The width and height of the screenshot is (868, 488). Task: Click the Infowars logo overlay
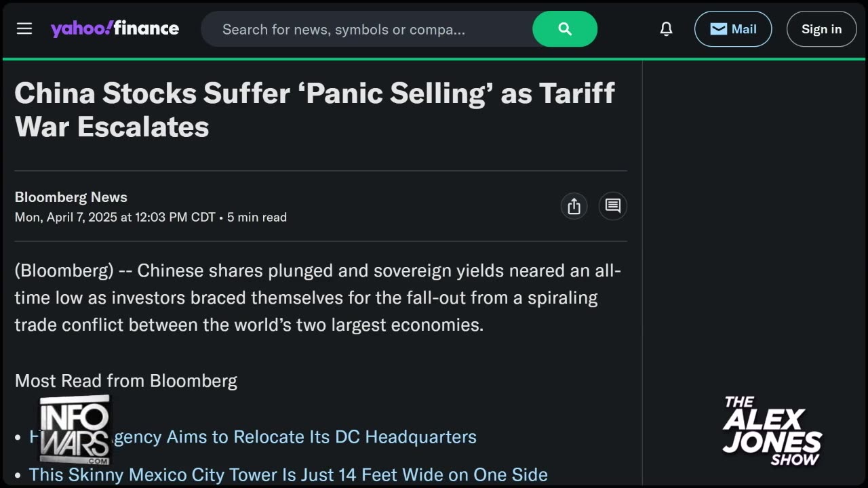click(75, 430)
